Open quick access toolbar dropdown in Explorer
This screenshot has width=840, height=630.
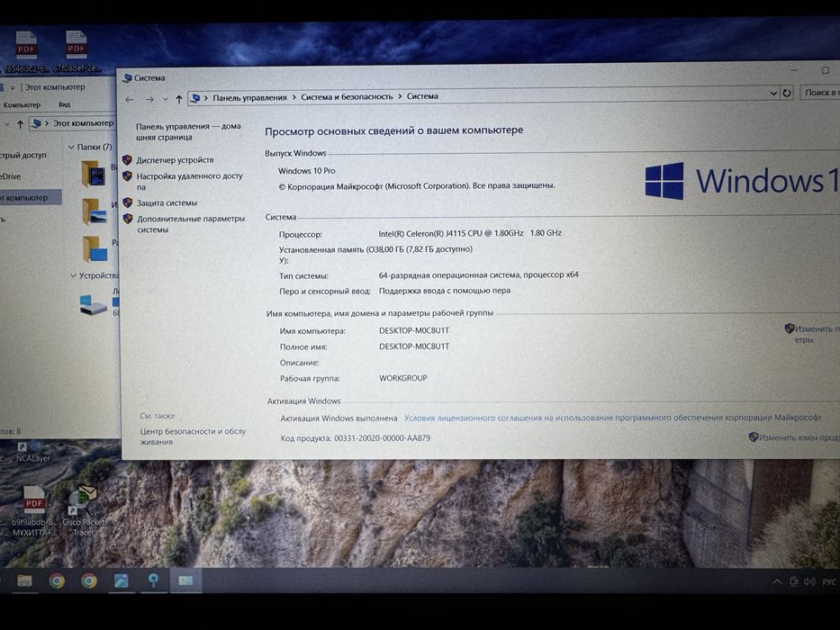[x=13, y=88]
